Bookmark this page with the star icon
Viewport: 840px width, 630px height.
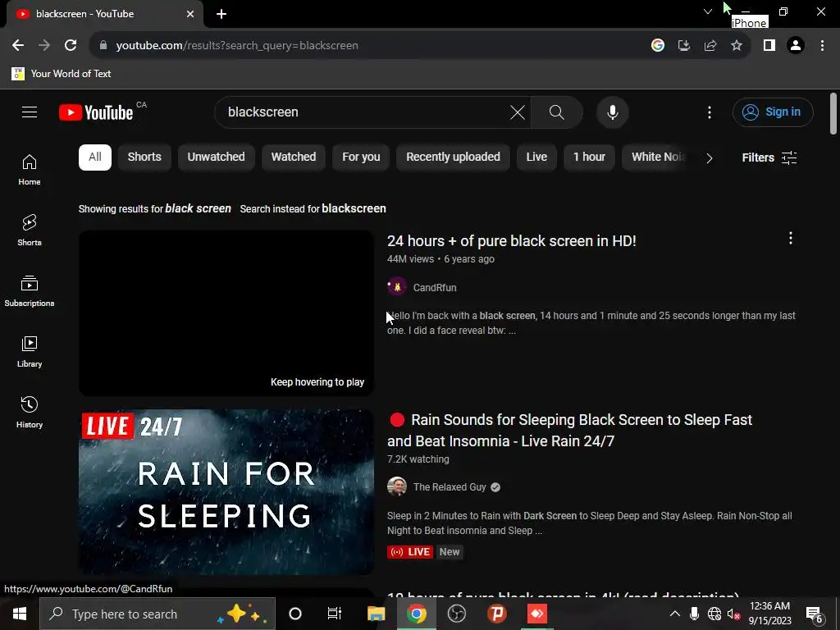point(737,46)
